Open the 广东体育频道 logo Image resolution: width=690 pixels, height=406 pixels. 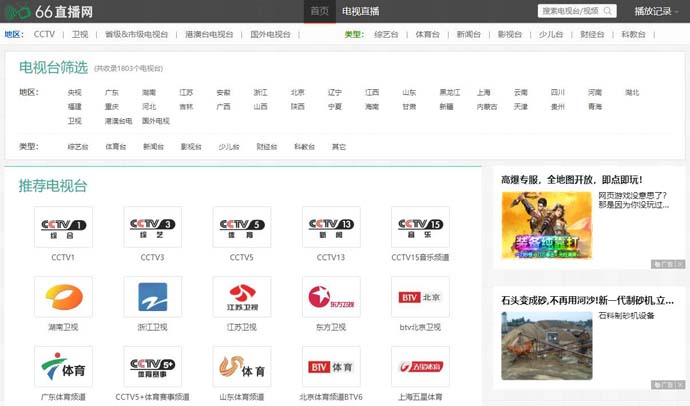click(63, 366)
